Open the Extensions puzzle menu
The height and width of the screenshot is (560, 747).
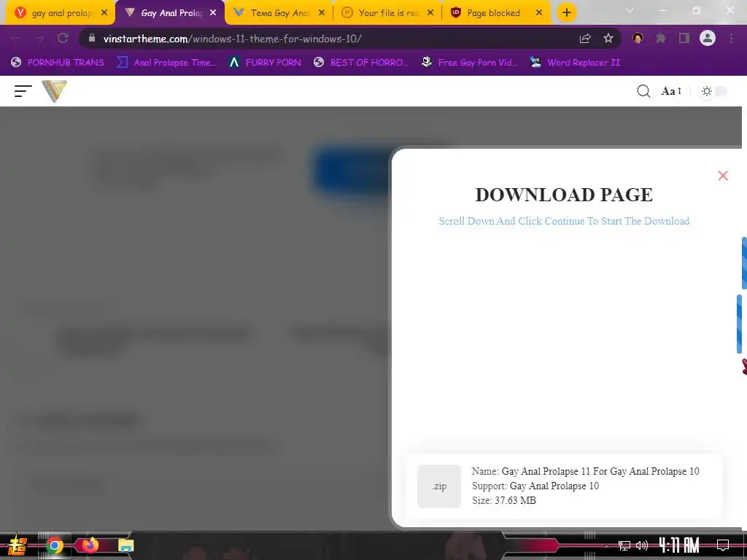click(661, 38)
